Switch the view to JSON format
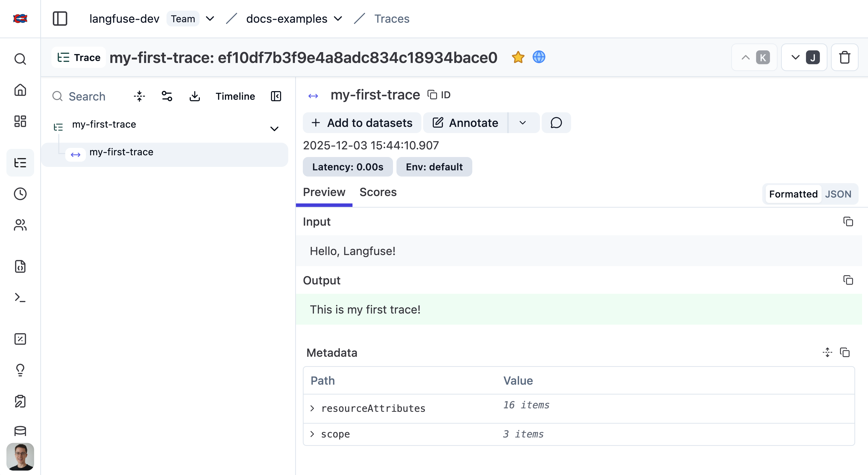This screenshot has width=868, height=475. 838,194
